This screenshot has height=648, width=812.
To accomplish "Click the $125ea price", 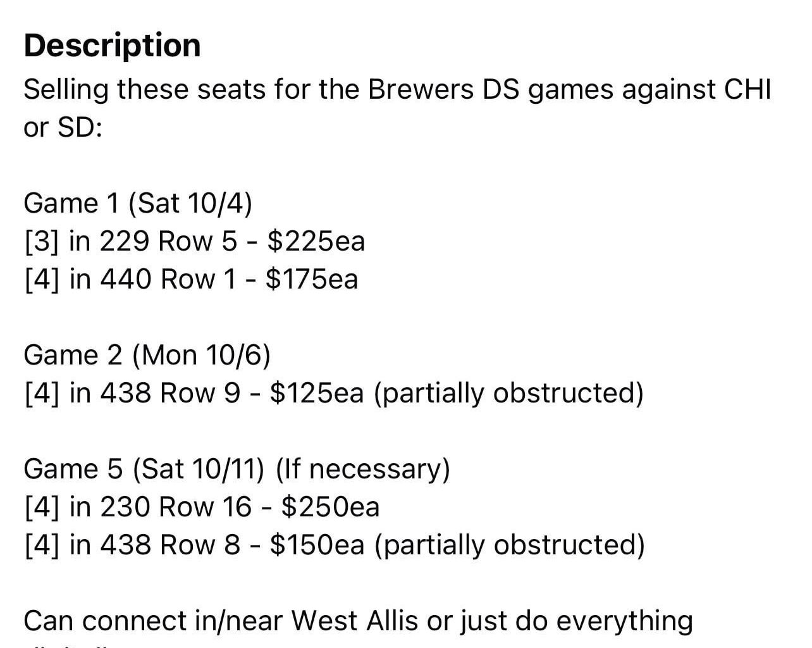I will [317, 393].
